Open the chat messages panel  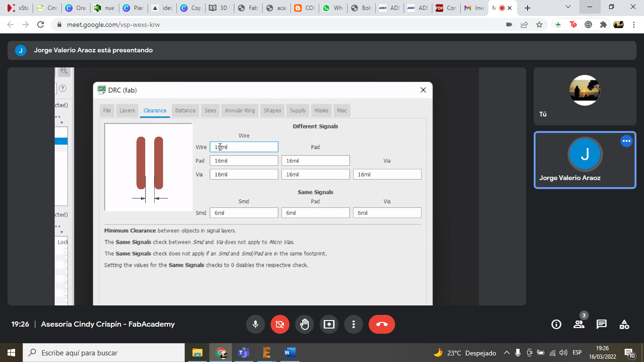click(602, 324)
